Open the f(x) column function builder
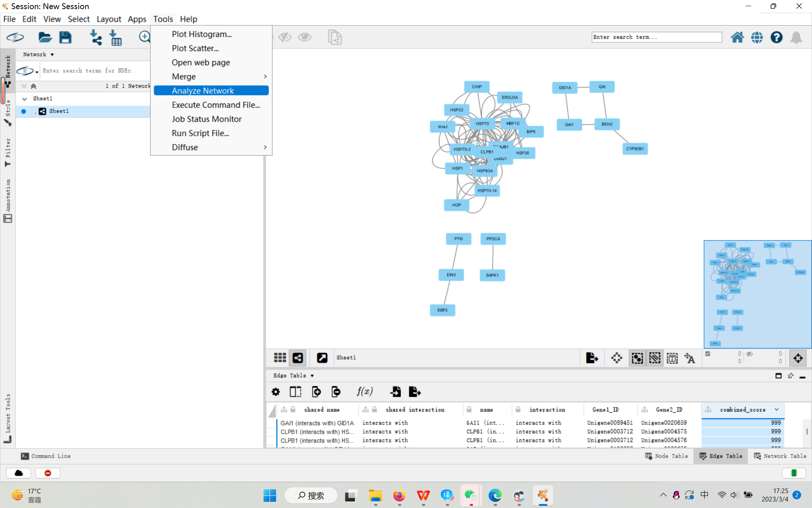Viewport: 812px width, 508px height. click(x=365, y=392)
